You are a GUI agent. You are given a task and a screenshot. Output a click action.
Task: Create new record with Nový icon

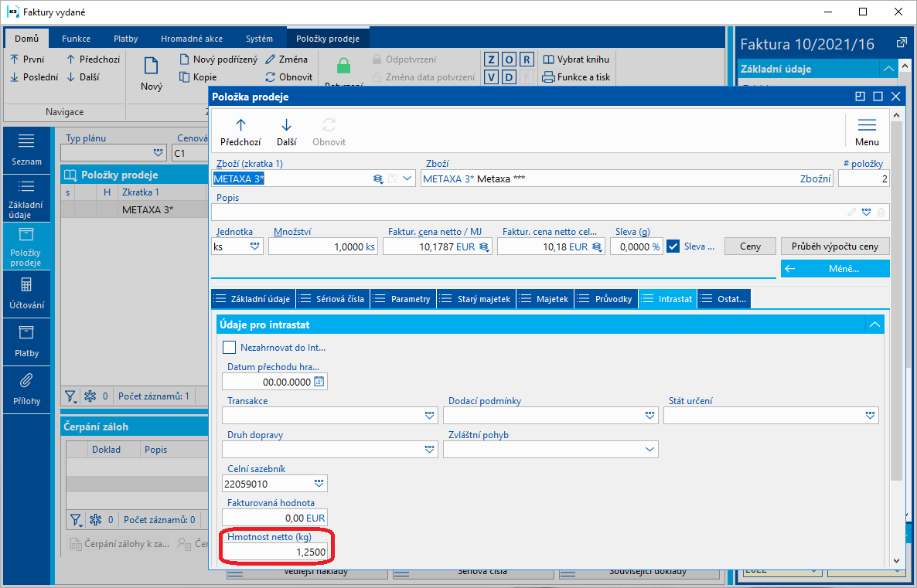coord(152,73)
